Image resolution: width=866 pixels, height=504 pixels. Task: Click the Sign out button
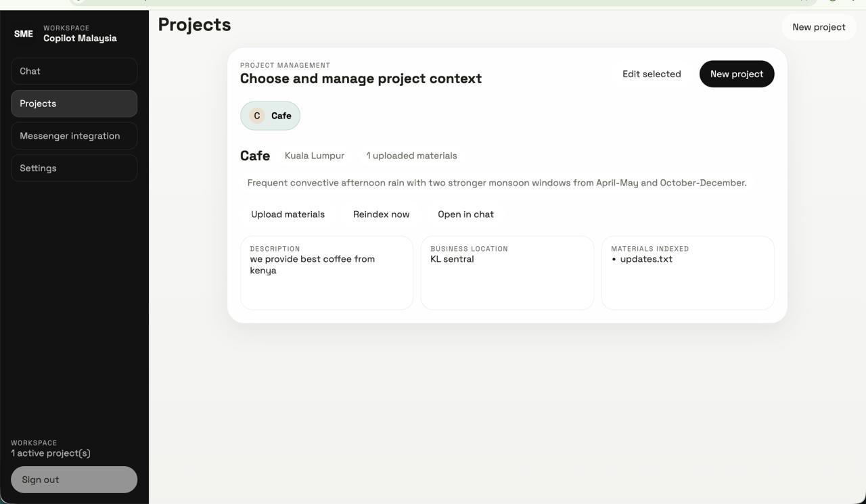click(x=74, y=480)
